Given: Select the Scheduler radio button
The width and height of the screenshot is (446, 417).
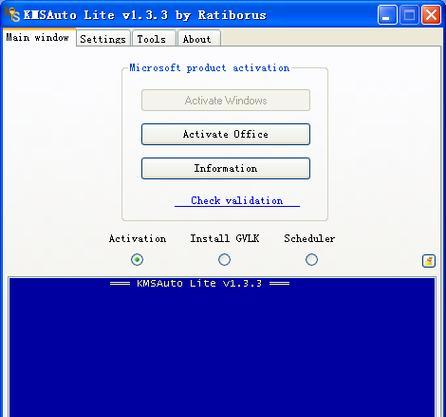Looking at the screenshot, I should 311,259.
